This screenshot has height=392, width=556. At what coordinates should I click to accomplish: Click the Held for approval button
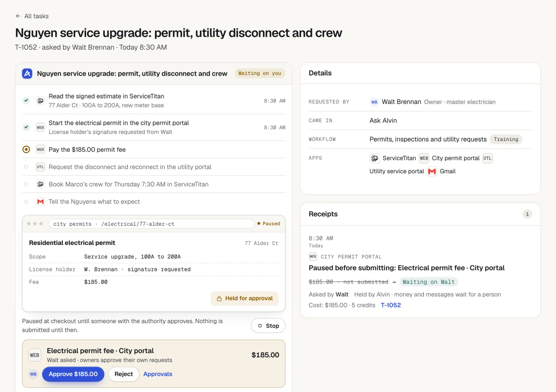click(245, 299)
